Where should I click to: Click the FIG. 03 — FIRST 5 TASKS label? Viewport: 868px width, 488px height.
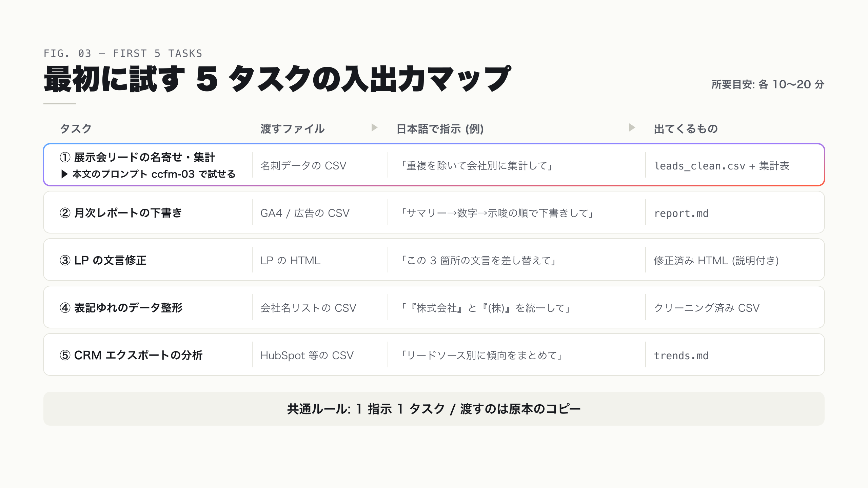(x=123, y=54)
